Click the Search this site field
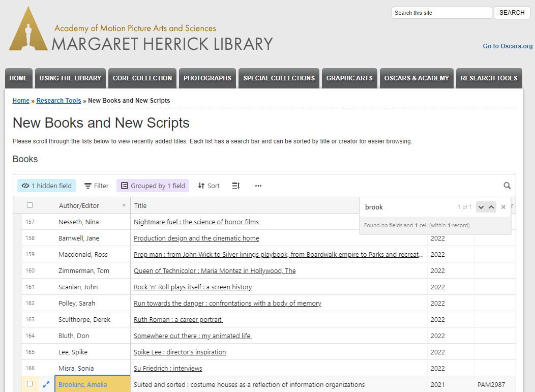Image resolution: width=535 pixels, height=392 pixels. point(441,13)
